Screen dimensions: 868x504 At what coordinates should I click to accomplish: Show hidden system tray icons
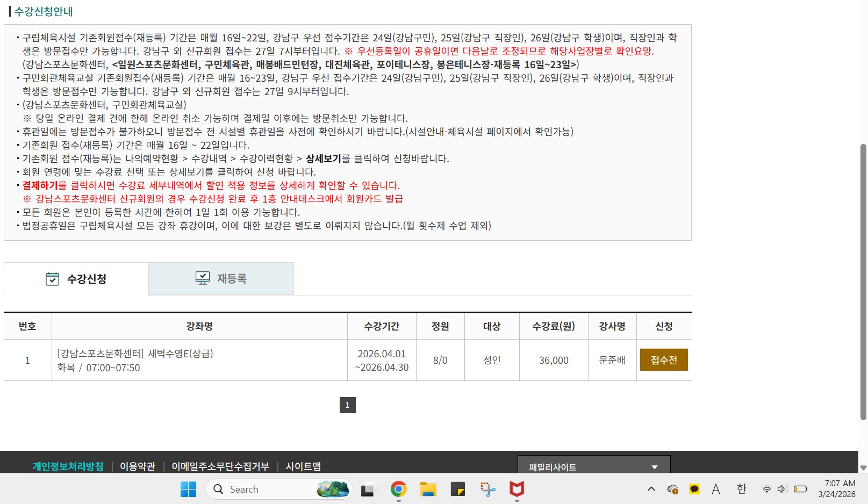click(651, 489)
